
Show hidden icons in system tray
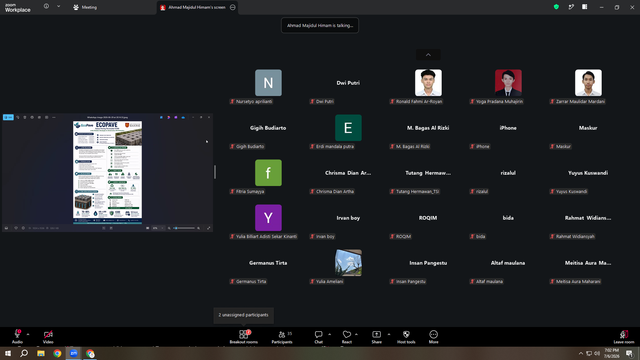[x=580, y=353]
